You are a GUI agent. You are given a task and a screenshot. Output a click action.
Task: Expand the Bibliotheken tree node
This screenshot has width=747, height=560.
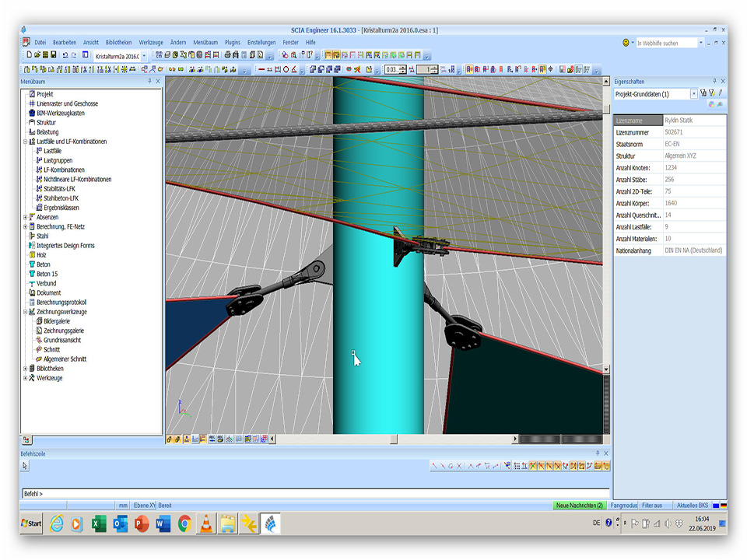click(x=25, y=369)
